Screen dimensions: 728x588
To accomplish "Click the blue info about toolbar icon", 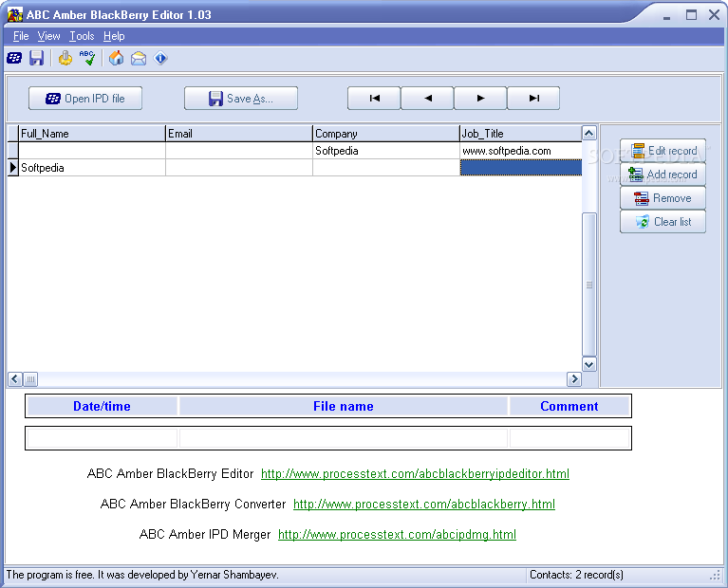I will (160, 59).
